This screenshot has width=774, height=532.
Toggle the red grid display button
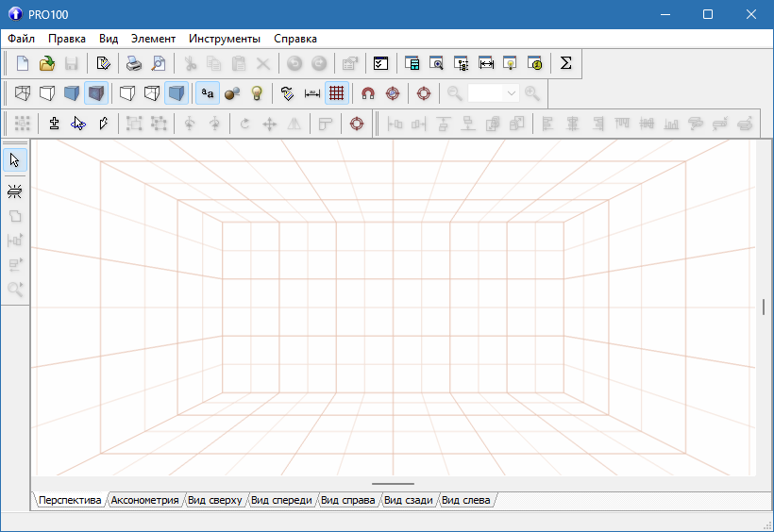point(337,93)
